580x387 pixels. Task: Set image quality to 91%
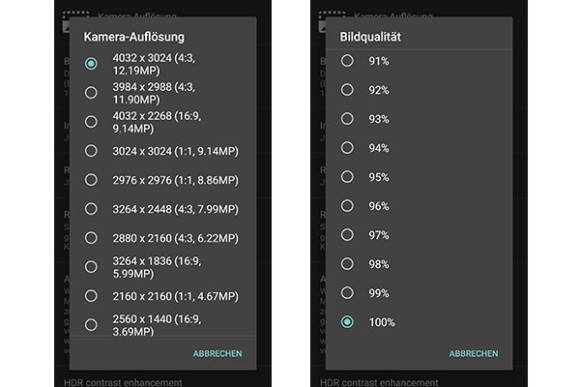(x=419, y=61)
